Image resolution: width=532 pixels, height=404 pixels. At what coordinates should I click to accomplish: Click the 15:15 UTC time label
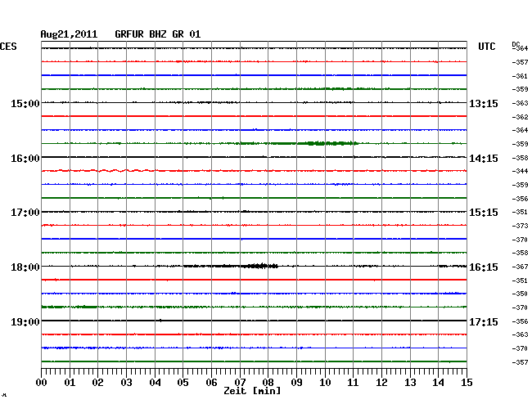tap(484, 213)
